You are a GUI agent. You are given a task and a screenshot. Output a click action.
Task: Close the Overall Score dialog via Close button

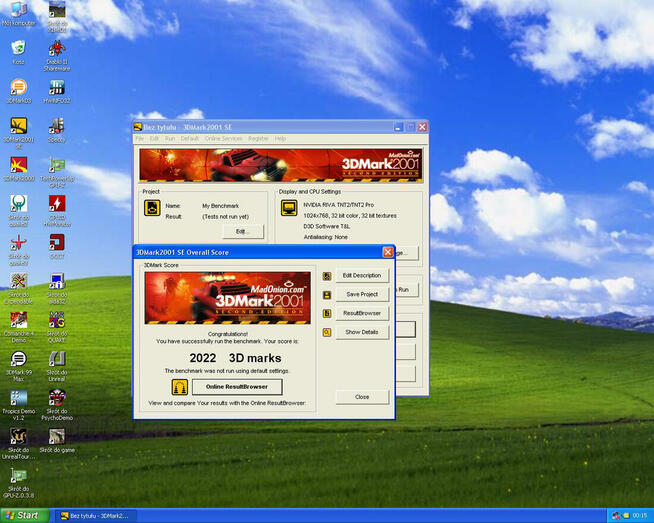pos(362,397)
